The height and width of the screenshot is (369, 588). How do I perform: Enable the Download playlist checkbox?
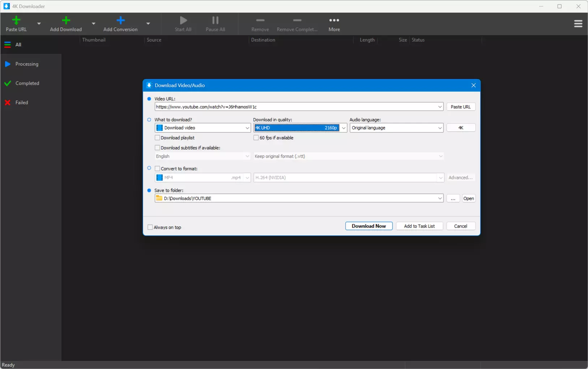(x=158, y=138)
